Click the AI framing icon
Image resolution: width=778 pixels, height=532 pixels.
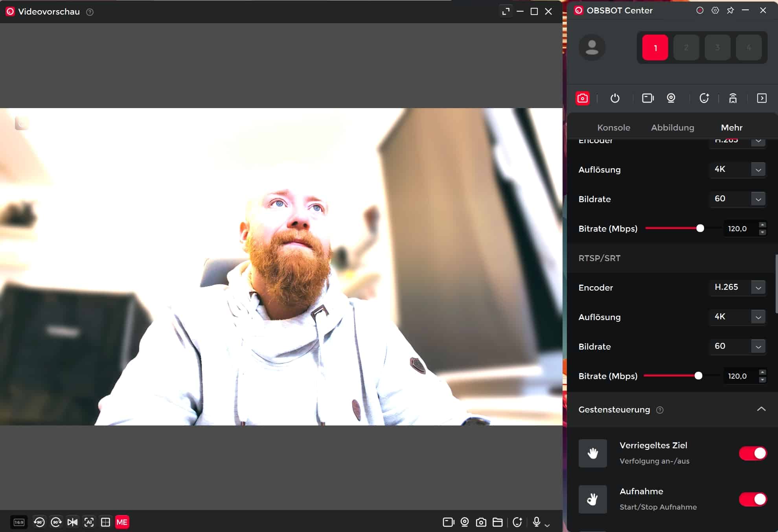(89, 522)
